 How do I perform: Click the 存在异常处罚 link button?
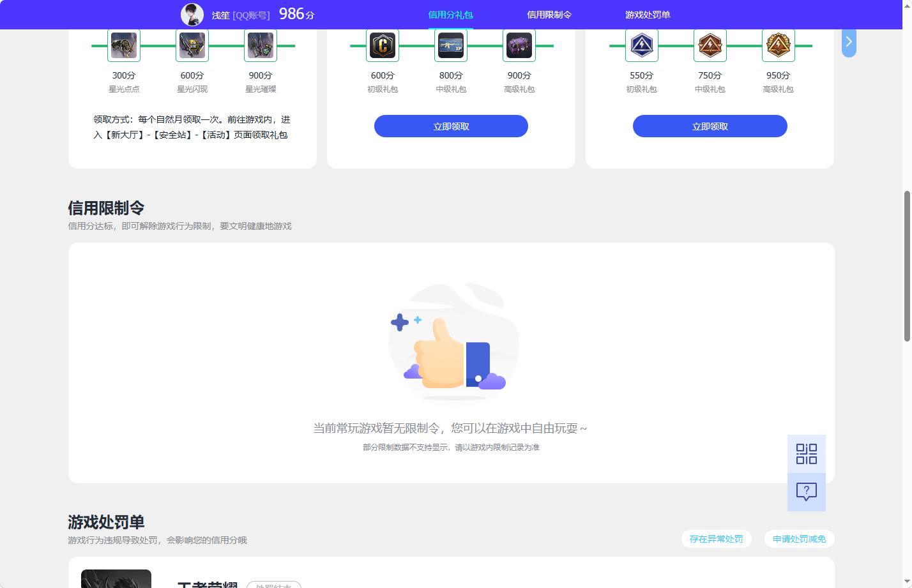coord(717,539)
